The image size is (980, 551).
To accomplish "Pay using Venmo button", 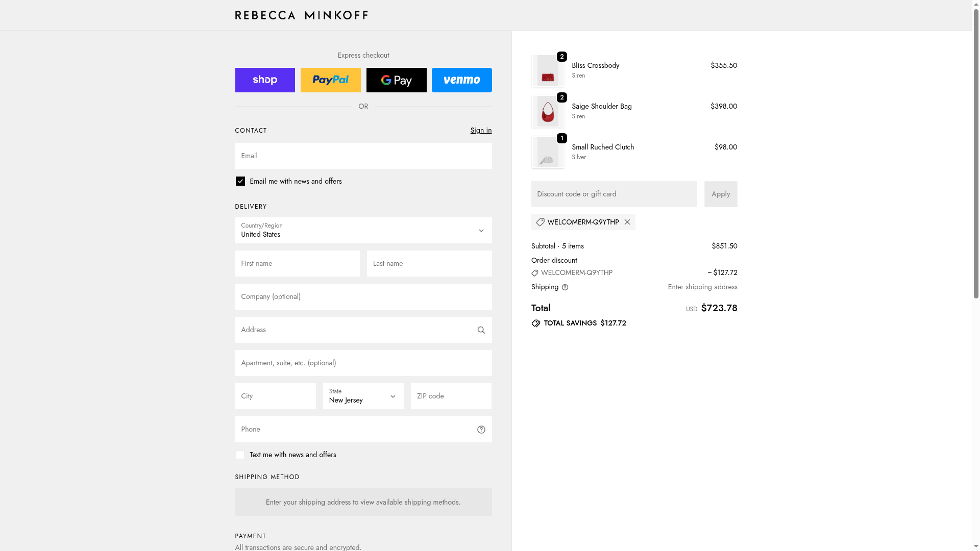I will [461, 80].
